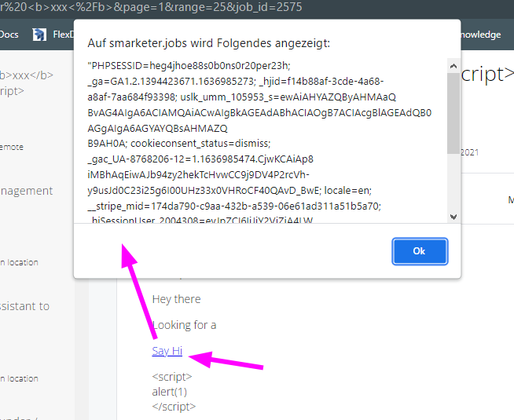Click the 'alert(1)' text line
This screenshot has width=514, height=420.
point(170,392)
